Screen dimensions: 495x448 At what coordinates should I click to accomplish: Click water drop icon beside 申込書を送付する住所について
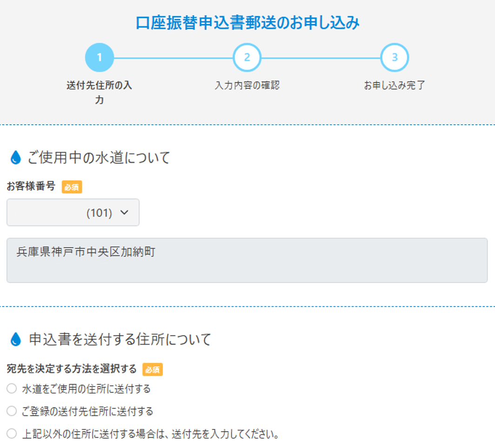point(16,340)
